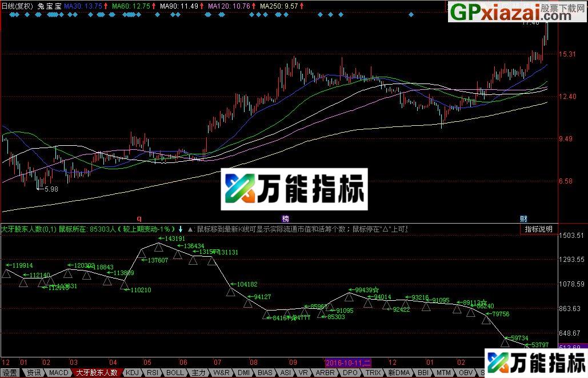Open the 指标说明 indicator description
This screenshot has width=588, height=378.
(539, 229)
